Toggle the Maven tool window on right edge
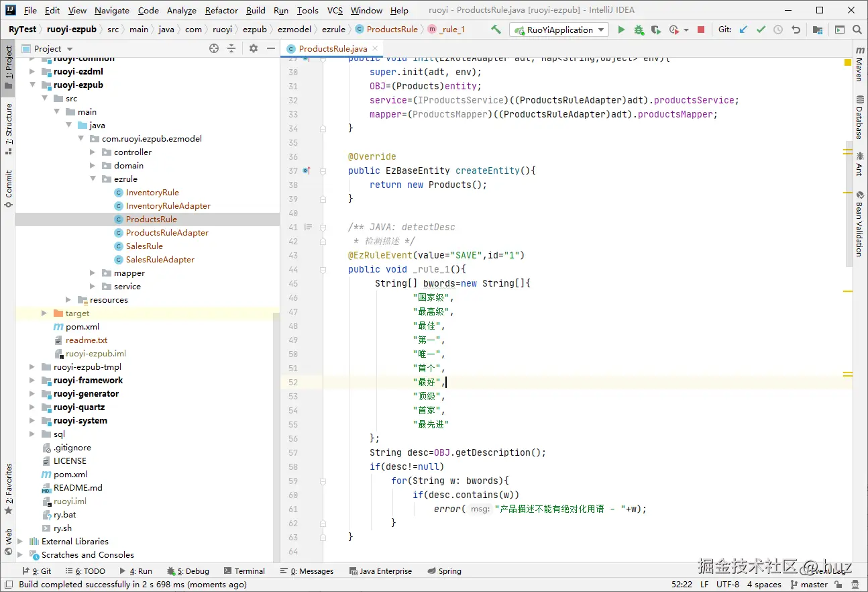The image size is (868, 592). point(859,64)
